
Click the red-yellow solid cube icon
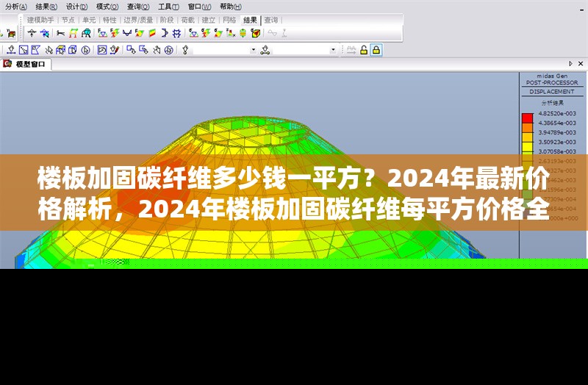256,33
